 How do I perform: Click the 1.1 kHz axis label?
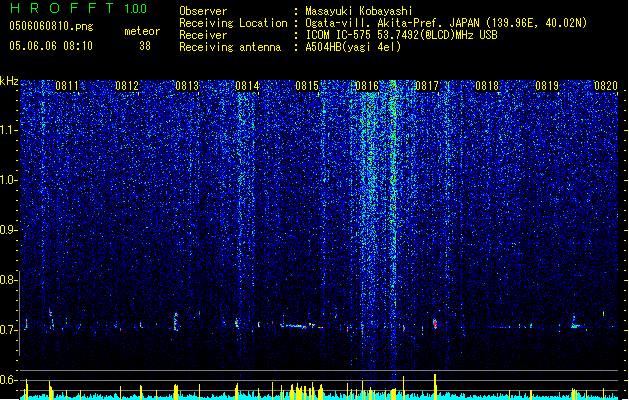[8, 130]
